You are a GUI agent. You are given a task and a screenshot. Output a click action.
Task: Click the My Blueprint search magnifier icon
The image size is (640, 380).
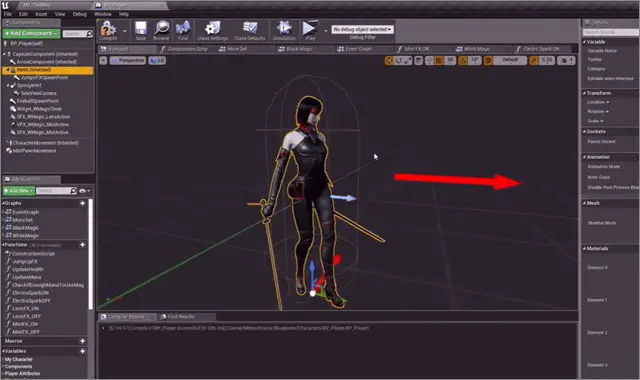pos(73,191)
